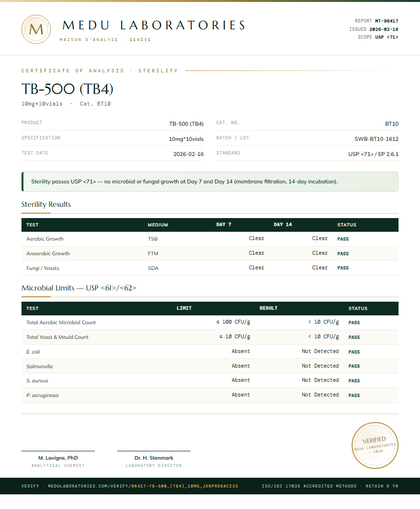Select the SDA medium cell
This screenshot has height=509, width=420.
coord(153,268)
